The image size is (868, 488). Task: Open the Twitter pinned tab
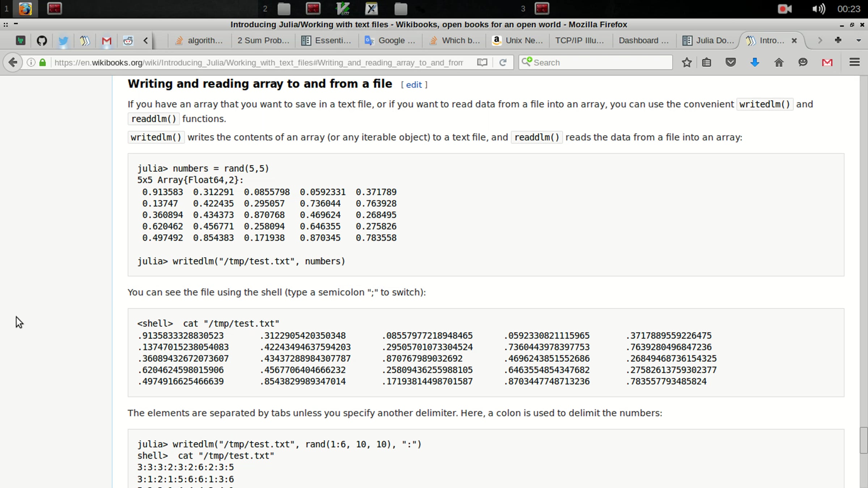point(63,41)
